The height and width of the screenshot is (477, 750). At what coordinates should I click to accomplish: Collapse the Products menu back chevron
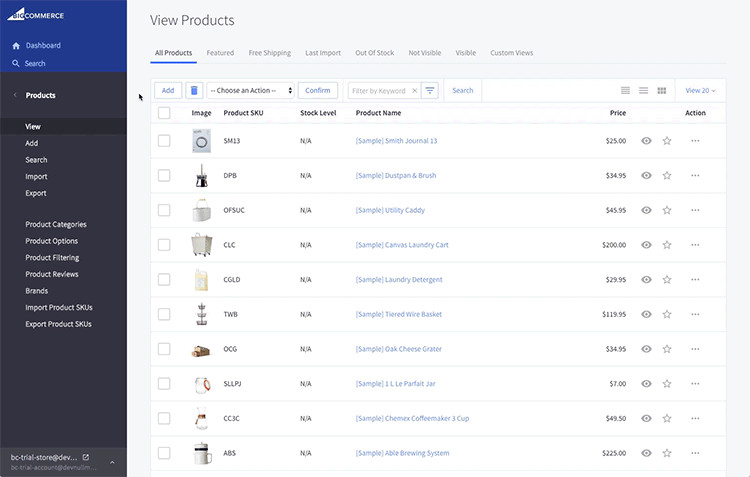15,95
